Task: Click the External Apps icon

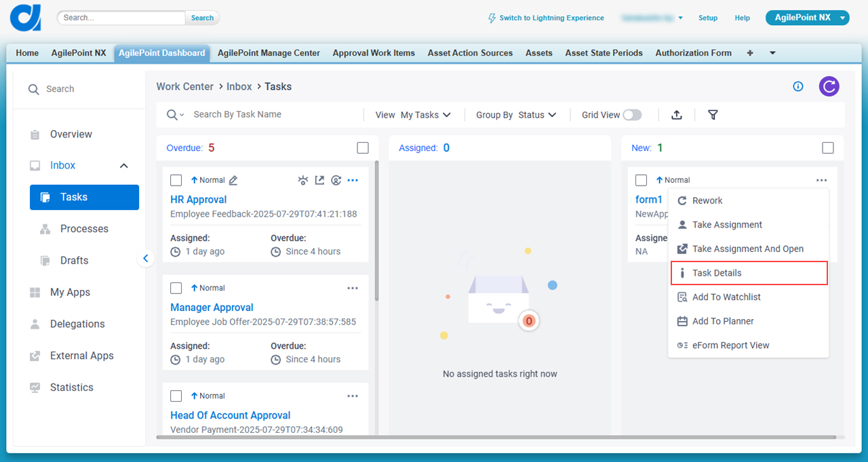Action: point(35,356)
